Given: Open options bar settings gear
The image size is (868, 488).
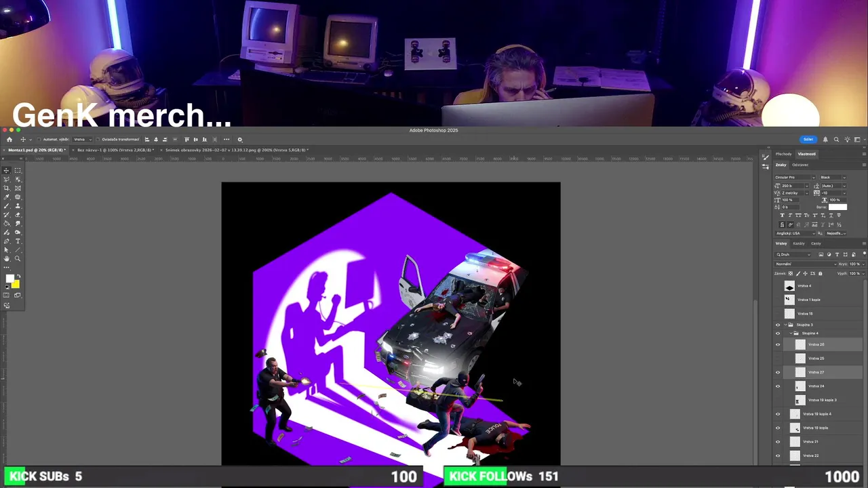Looking at the screenshot, I should [239, 140].
